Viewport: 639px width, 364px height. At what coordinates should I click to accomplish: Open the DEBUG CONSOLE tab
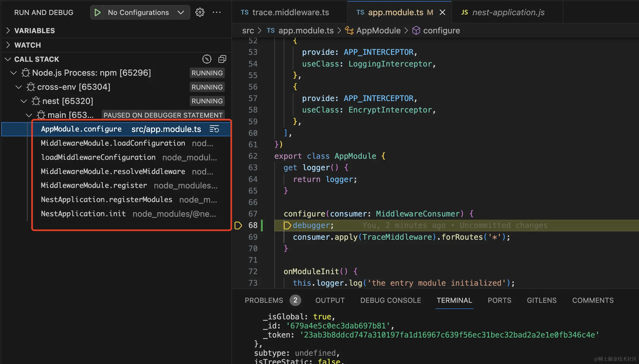click(390, 300)
